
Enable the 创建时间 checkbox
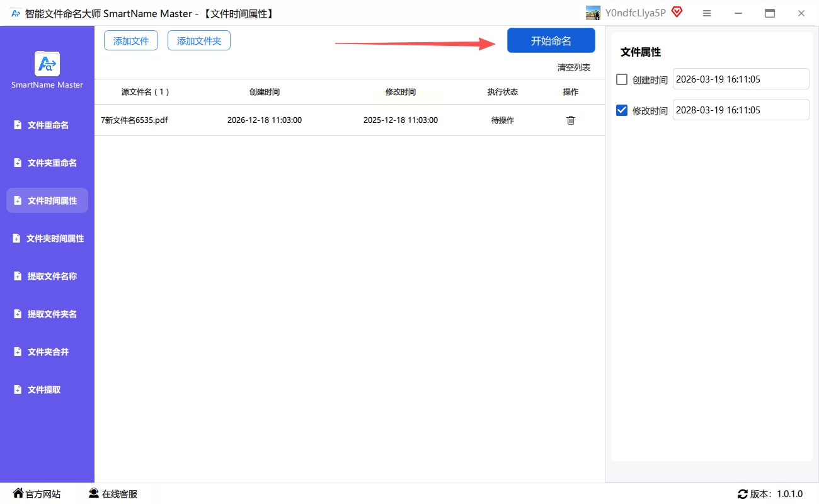(622, 79)
